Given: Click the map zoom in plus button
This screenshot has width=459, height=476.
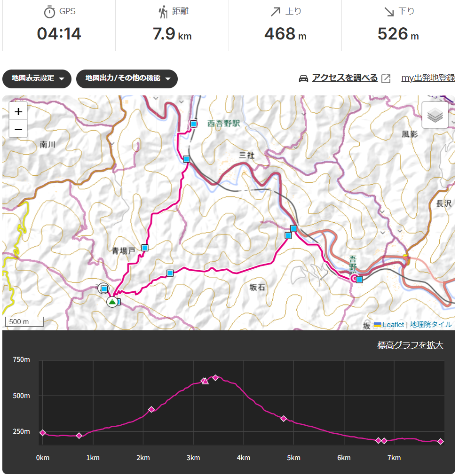Looking at the screenshot, I should click(18, 112).
